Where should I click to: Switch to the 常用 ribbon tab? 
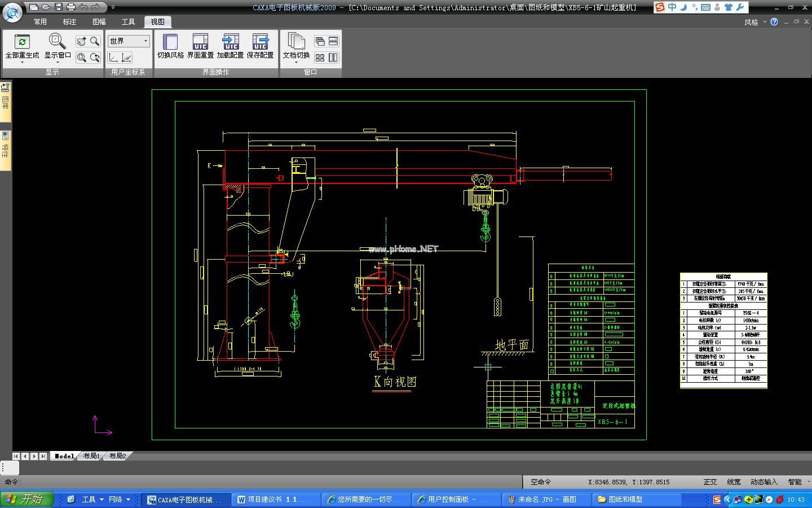pos(40,22)
